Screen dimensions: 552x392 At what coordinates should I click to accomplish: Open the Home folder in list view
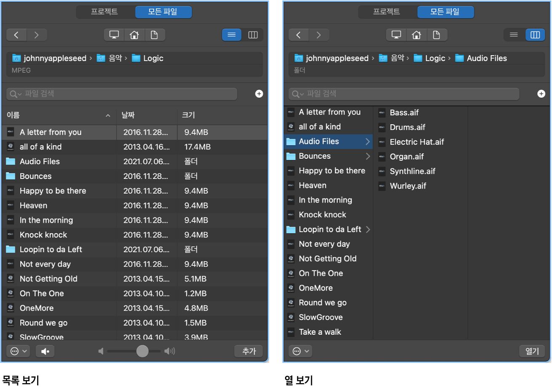[134, 35]
